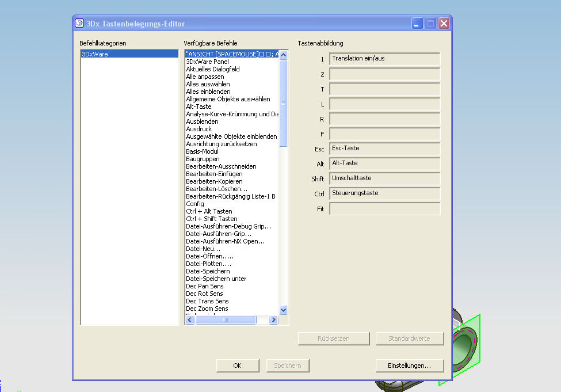Select the highlighted "ANSICHT [SPACEMOUSE]" entry

(231, 54)
